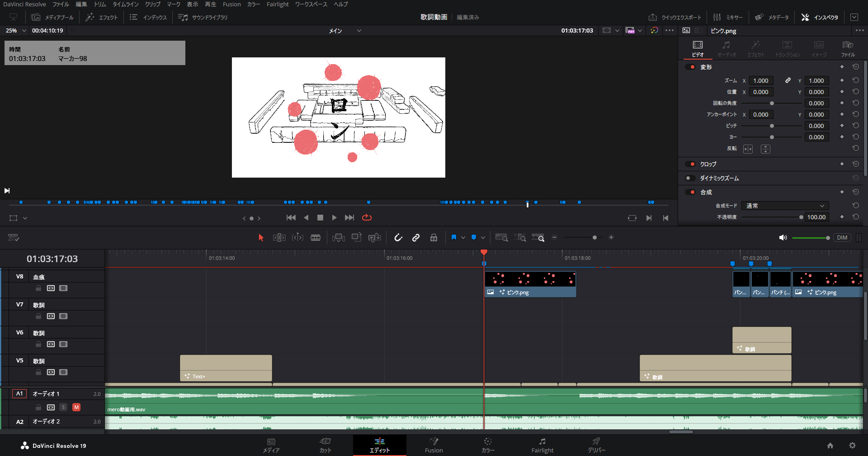This screenshot has width=868, height=456.
Task: Switch to the File inspector tab
Action: (848, 48)
